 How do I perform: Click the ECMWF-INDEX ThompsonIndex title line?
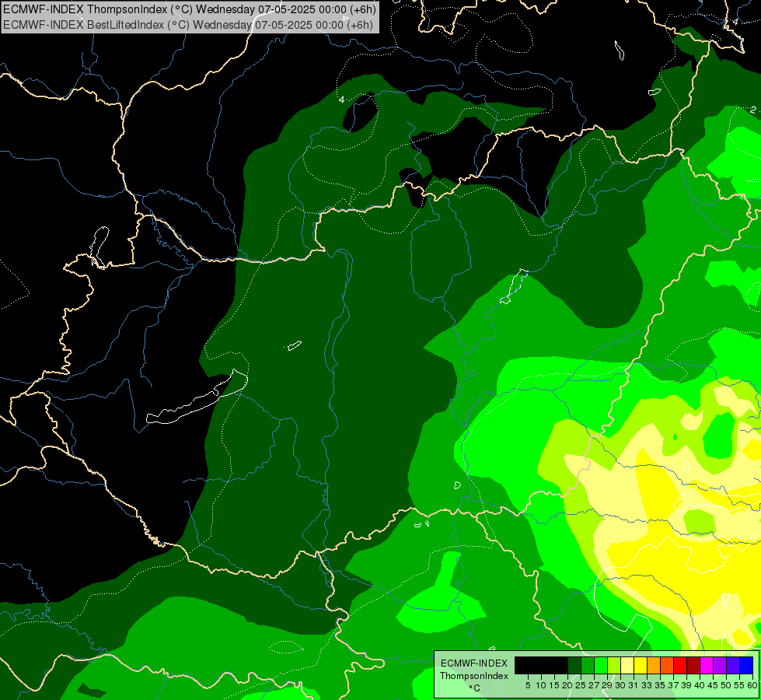pyautogui.click(x=190, y=9)
